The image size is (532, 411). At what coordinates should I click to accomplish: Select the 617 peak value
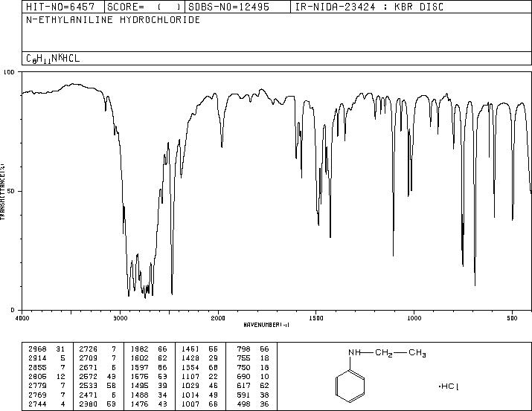(243, 386)
